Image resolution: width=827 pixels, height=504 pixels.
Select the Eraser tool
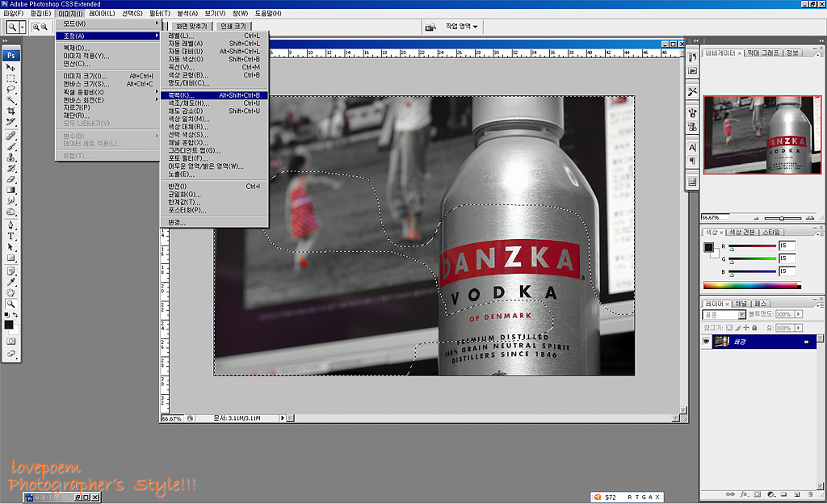[10, 179]
